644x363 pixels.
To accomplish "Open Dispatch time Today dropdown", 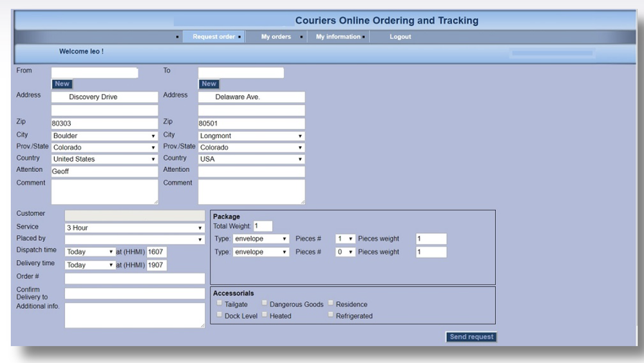I will 90,252.
